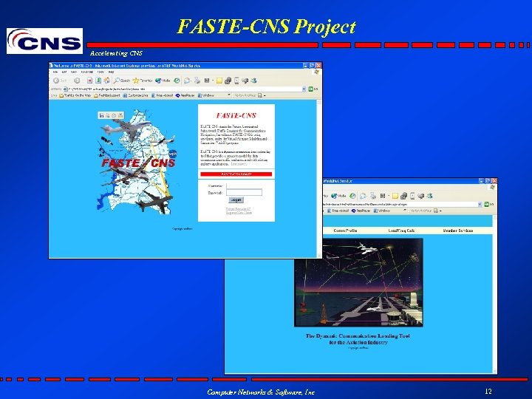Screen dimensions: 532x399
Task: Click airport communications illustration in rear browser
Action: [358, 282]
